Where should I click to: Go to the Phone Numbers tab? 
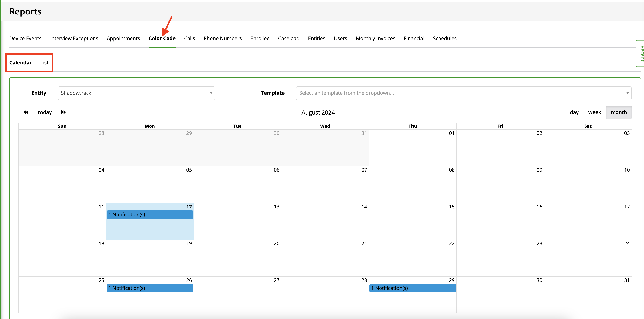pos(222,38)
